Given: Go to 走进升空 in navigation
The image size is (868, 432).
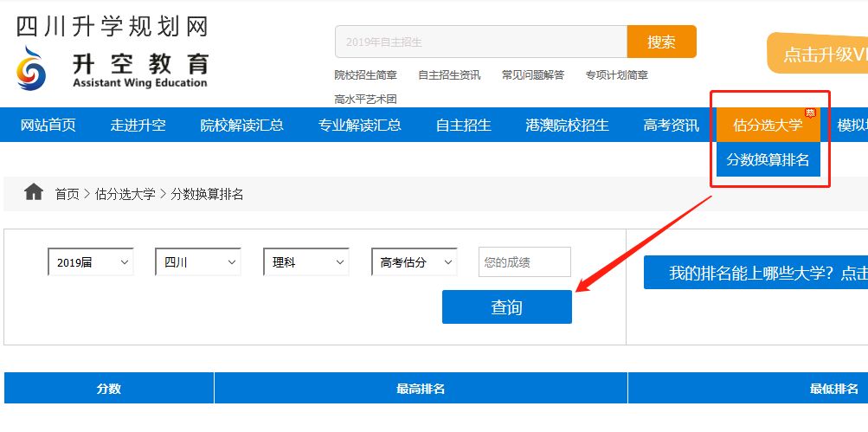Looking at the screenshot, I should (138, 125).
